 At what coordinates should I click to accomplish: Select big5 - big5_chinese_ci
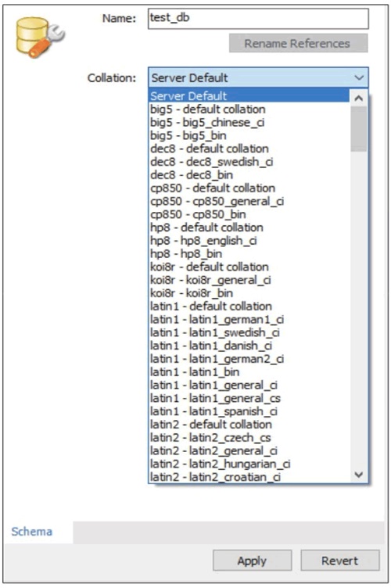click(249, 122)
